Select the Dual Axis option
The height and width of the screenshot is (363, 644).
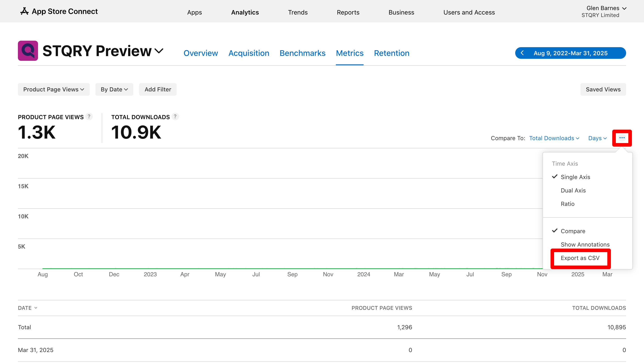tap(573, 190)
